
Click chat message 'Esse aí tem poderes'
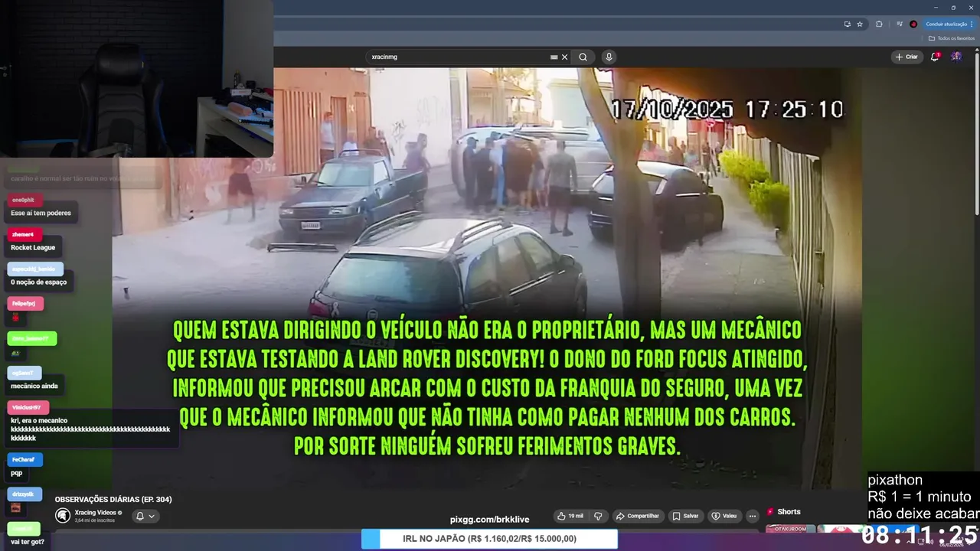point(41,213)
